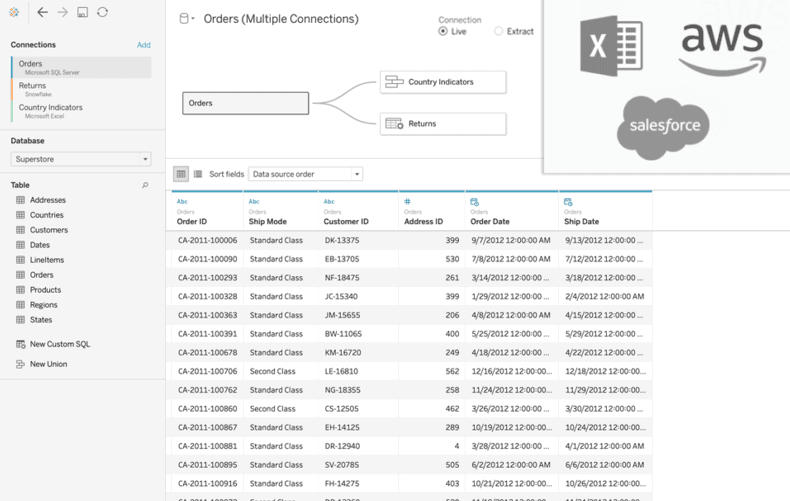Select the Country Indicators Excel connection

tap(81, 111)
